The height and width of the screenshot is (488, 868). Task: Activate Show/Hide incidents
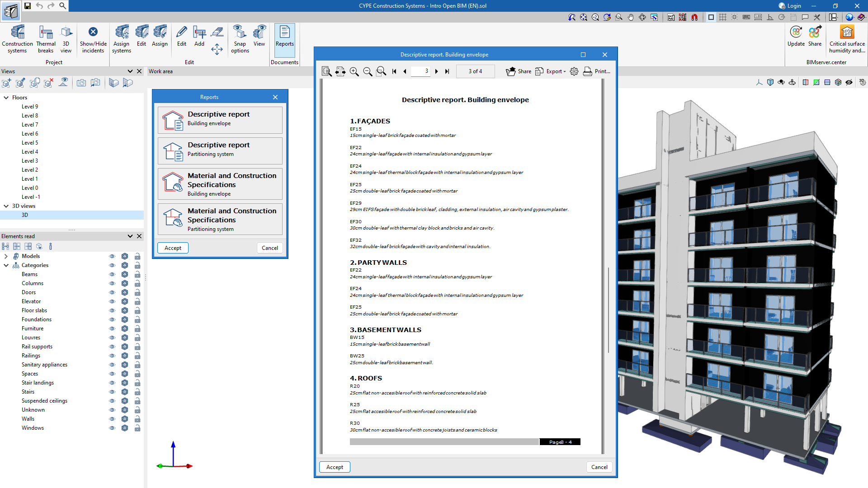[93, 39]
